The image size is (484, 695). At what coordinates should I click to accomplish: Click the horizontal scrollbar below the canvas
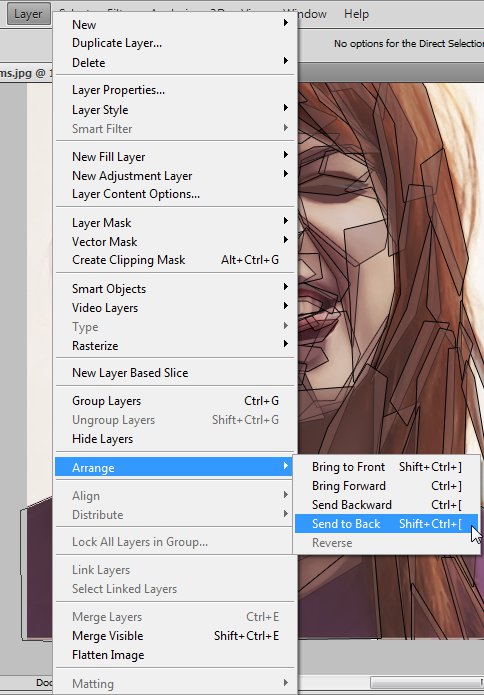(x=427, y=681)
